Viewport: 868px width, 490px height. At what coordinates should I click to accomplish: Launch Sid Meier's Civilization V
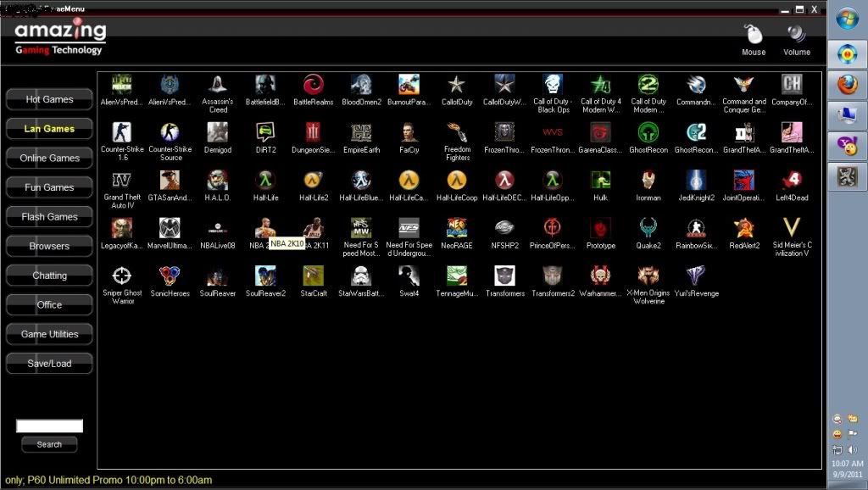(x=793, y=228)
